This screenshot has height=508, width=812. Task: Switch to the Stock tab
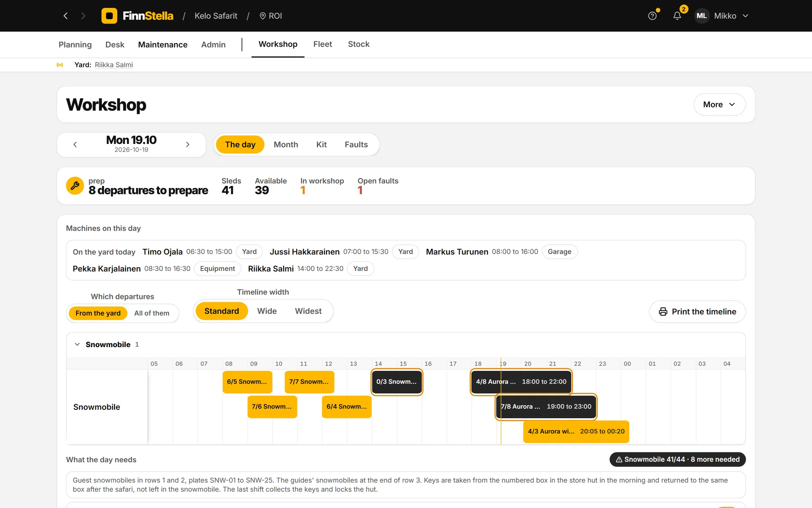click(359, 44)
